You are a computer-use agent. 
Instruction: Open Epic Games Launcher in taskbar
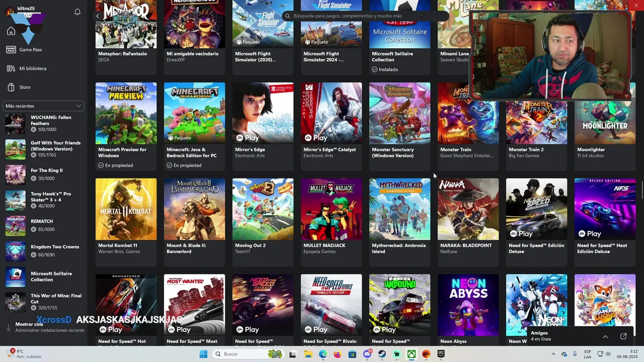click(441, 354)
